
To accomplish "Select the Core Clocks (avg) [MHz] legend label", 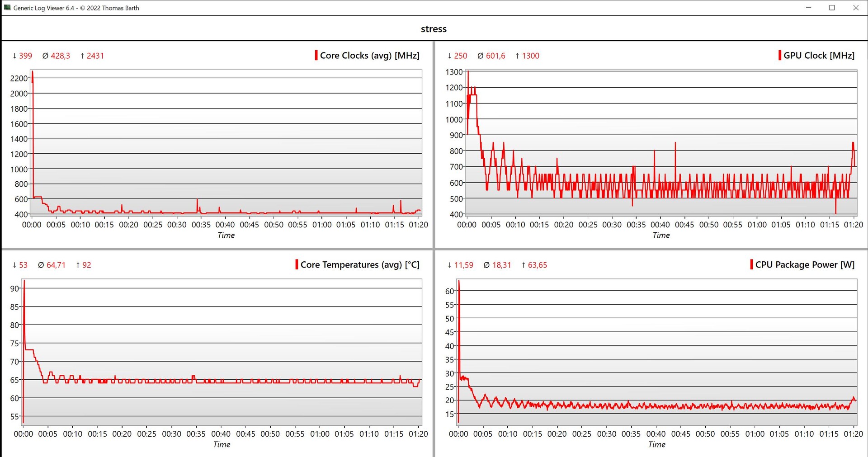I will (x=369, y=56).
